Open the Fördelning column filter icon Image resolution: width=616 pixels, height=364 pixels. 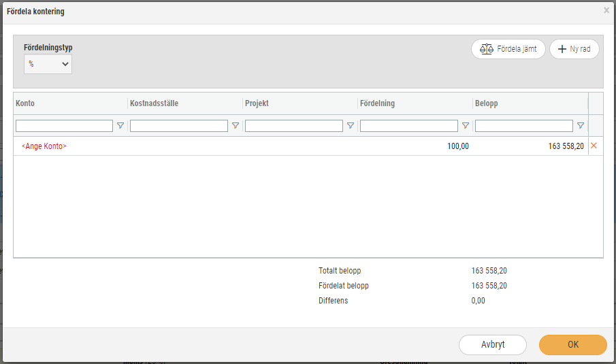click(x=466, y=126)
